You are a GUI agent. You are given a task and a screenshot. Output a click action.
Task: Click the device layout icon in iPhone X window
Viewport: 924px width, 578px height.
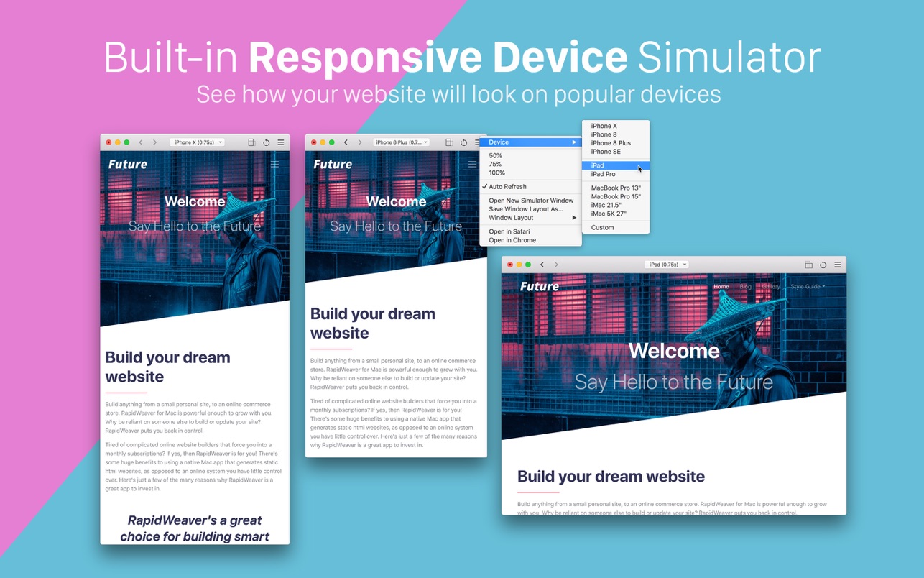(251, 142)
